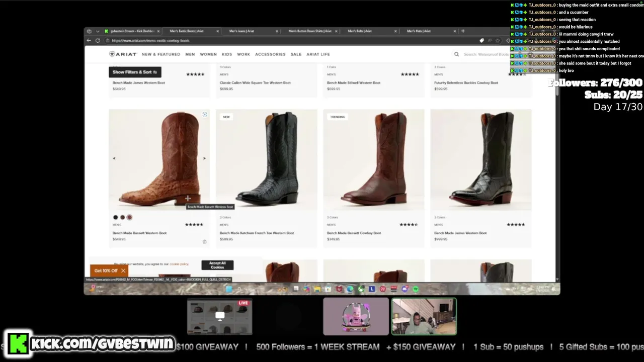The width and height of the screenshot is (644, 362).
Task: Select the LIVE screen-share preview thumbnail
Action: click(x=220, y=317)
